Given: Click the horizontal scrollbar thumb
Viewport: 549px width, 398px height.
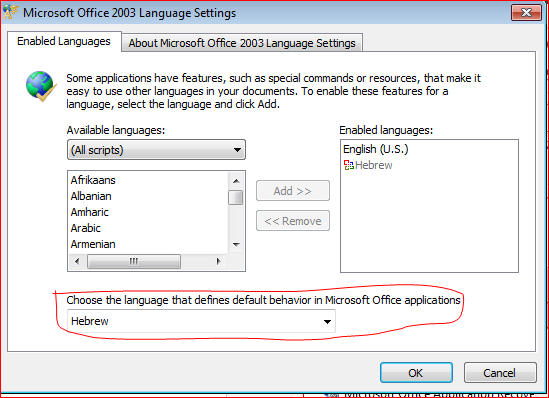Looking at the screenshot, I should (x=134, y=261).
